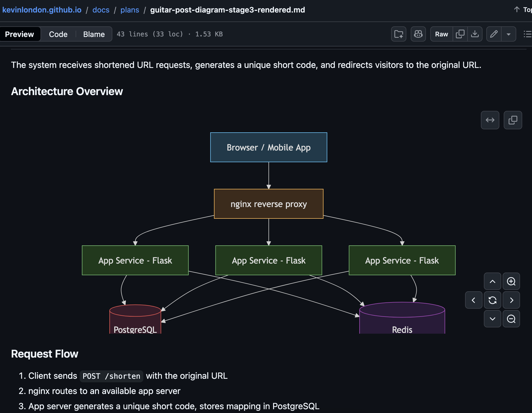Add file to a new workspace tree
Screen dimensions: 532x413
click(x=398, y=34)
